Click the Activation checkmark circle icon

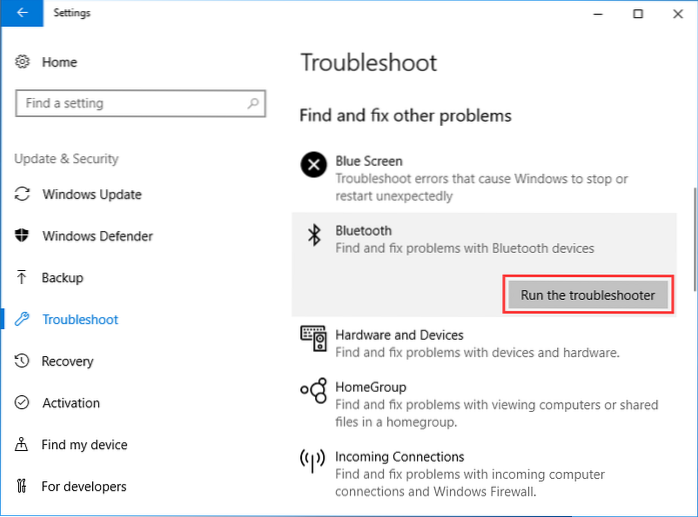coord(23,403)
